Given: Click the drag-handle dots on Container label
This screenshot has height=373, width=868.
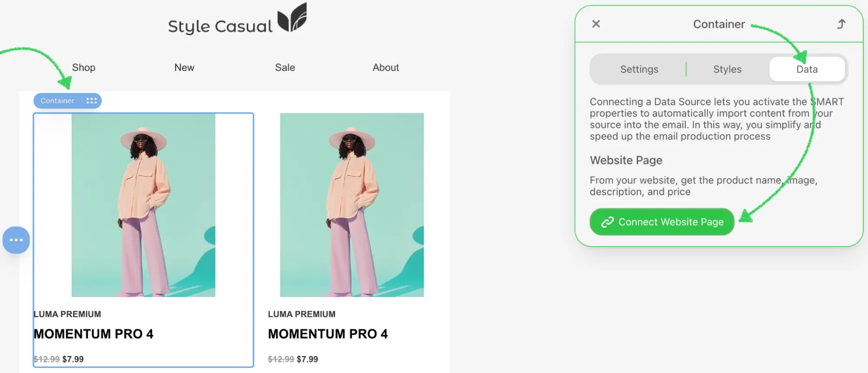Looking at the screenshot, I should coord(91,101).
